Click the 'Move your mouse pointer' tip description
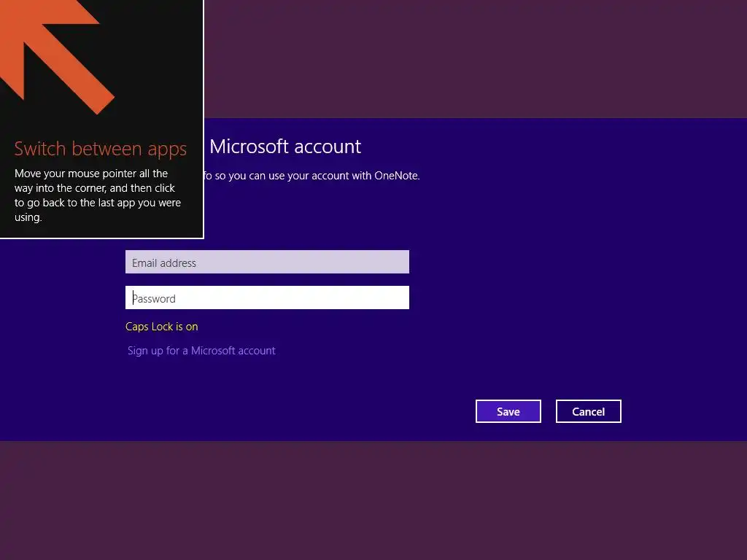 [x=98, y=195]
